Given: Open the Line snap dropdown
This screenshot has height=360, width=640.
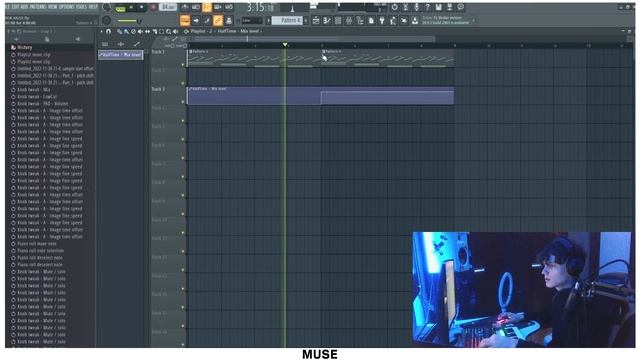Looking at the screenshot, I should coord(251,20).
